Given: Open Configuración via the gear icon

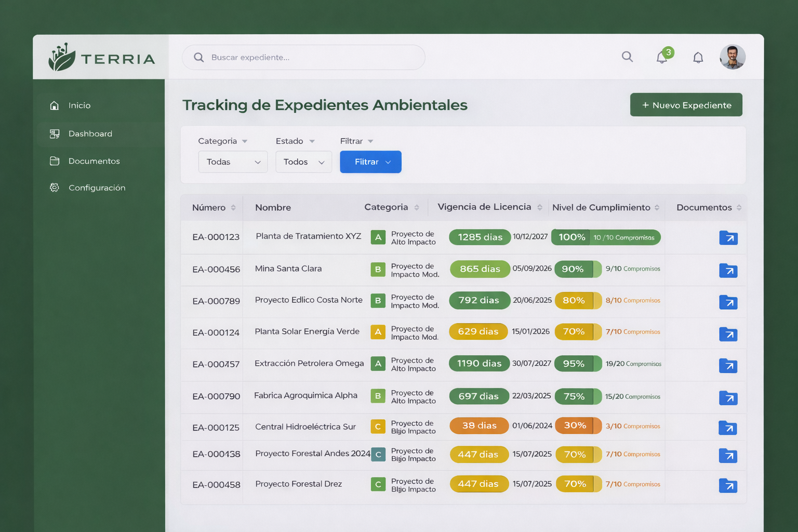Looking at the screenshot, I should (x=55, y=188).
